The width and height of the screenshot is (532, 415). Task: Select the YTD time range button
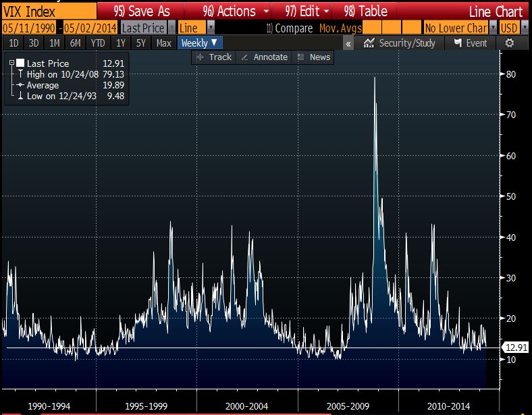pyautogui.click(x=98, y=43)
